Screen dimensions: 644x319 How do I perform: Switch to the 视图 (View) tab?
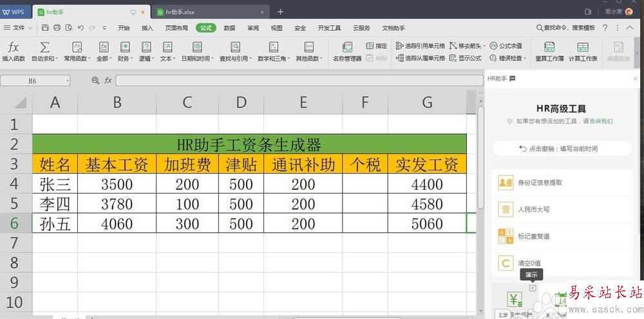click(x=276, y=28)
